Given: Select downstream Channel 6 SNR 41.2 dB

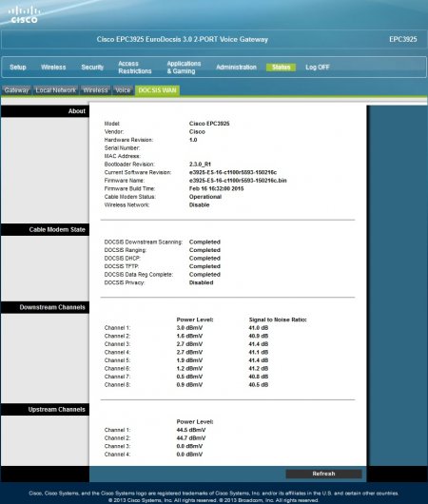Looking at the screenshot, I should click(x=258, y=369).
